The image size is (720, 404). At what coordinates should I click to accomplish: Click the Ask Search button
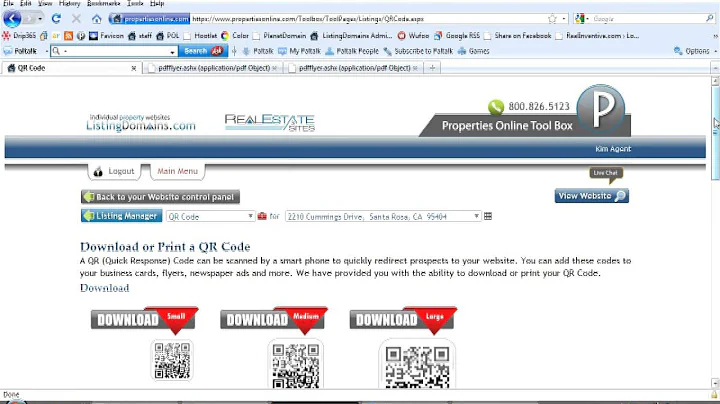[202, 51]
